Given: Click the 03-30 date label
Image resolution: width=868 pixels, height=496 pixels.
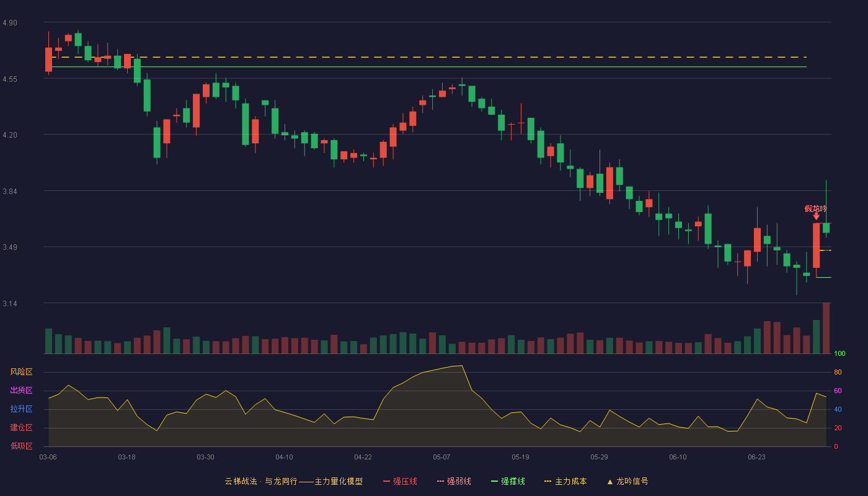Looking at the screenshot, I should point(205,457).
